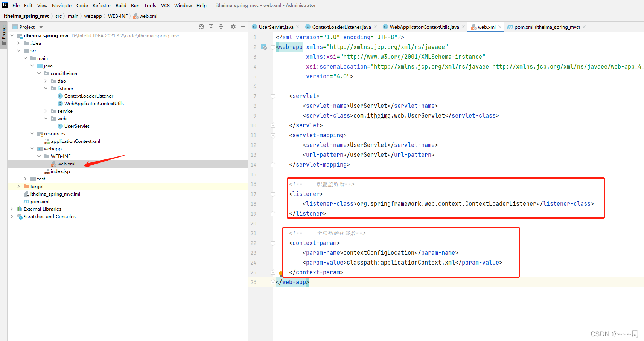The image size is (644, 341).
Task: Close the pom.xml editor tab
Action: 584,27
